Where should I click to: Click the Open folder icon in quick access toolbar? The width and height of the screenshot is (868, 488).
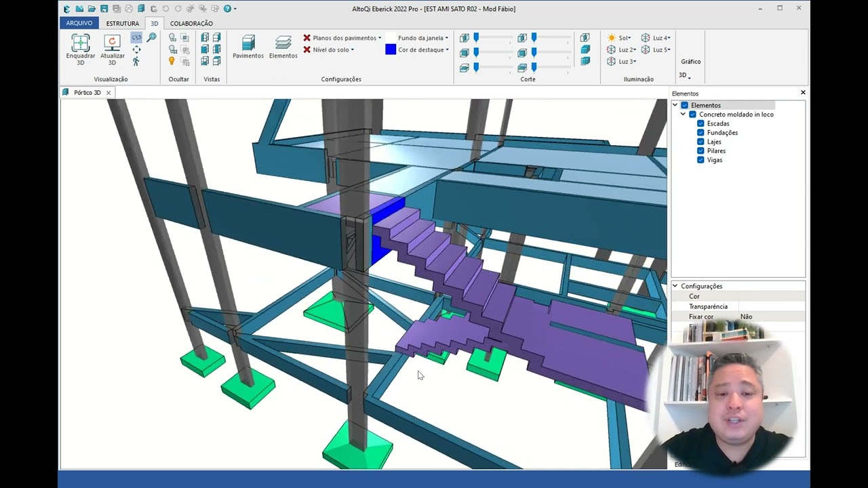92,9
